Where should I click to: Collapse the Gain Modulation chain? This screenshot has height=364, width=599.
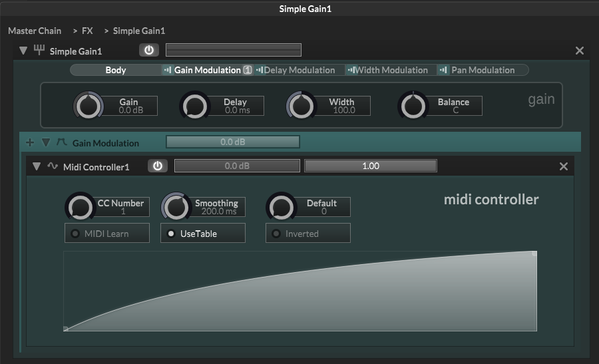pos(46,142)
